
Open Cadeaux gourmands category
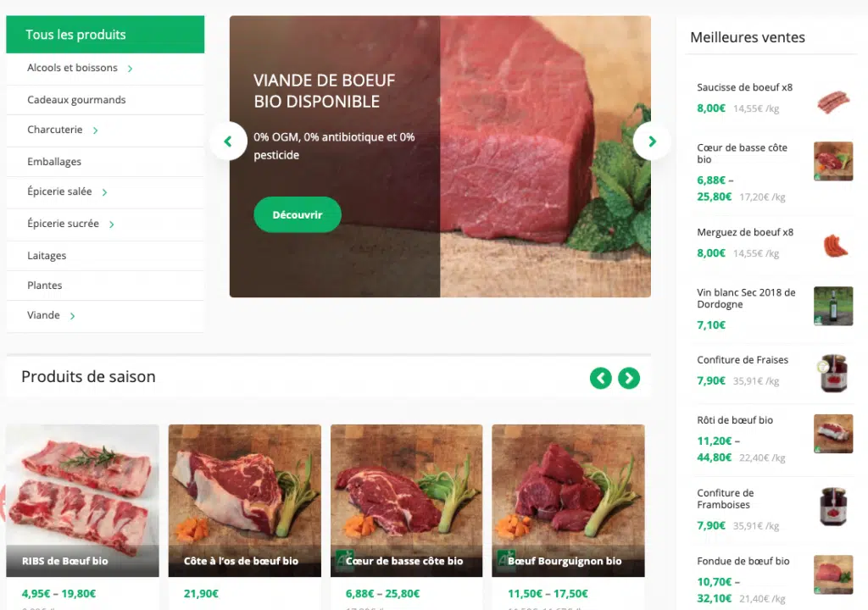tap(76, 100)
